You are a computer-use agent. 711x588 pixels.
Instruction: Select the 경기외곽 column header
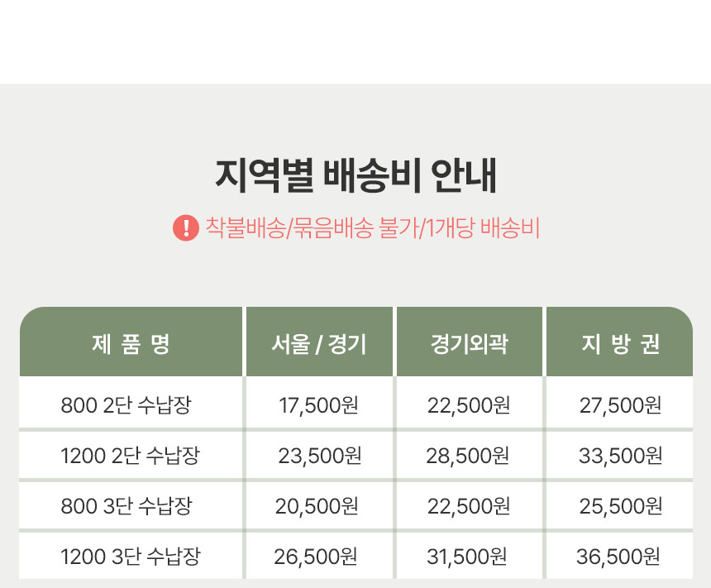tap(469, 344)
